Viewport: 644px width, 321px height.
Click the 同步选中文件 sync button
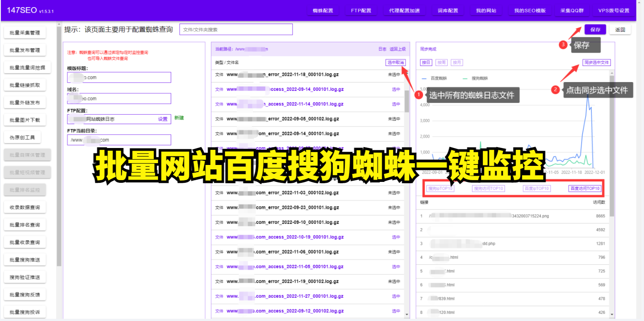tap(597, 62)
